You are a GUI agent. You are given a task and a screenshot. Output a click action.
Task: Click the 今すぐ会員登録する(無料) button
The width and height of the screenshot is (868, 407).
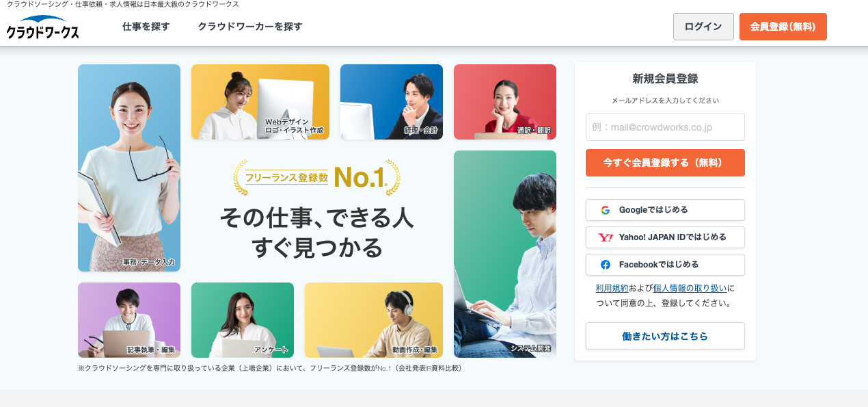point(665,163)
